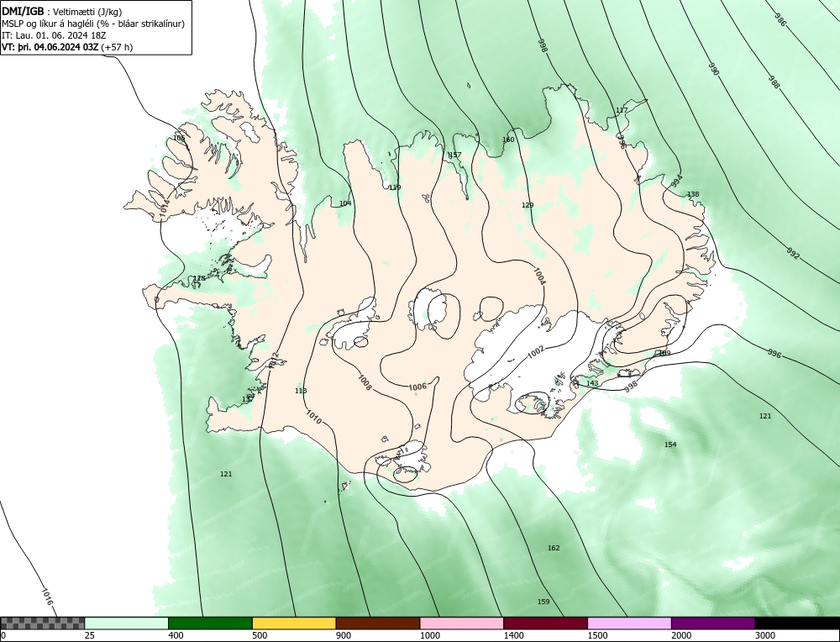Click the map value 143
The image size is (840, 642).
click(x=592, y=383)
